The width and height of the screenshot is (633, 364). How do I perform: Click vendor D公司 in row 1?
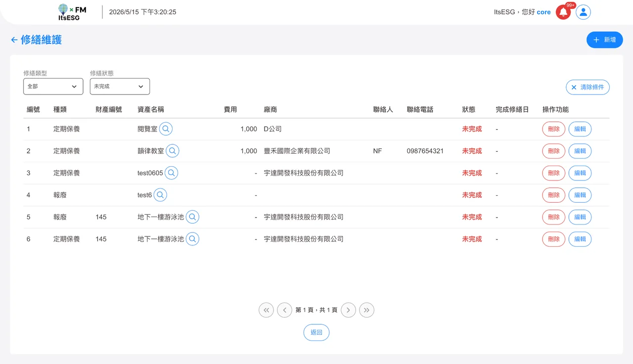click(273, 129)
